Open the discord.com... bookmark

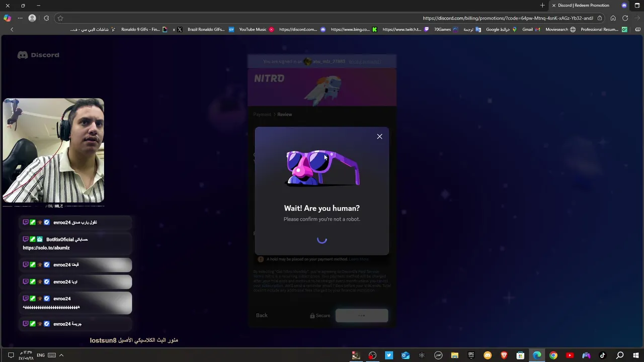click(x=302, y=30)
